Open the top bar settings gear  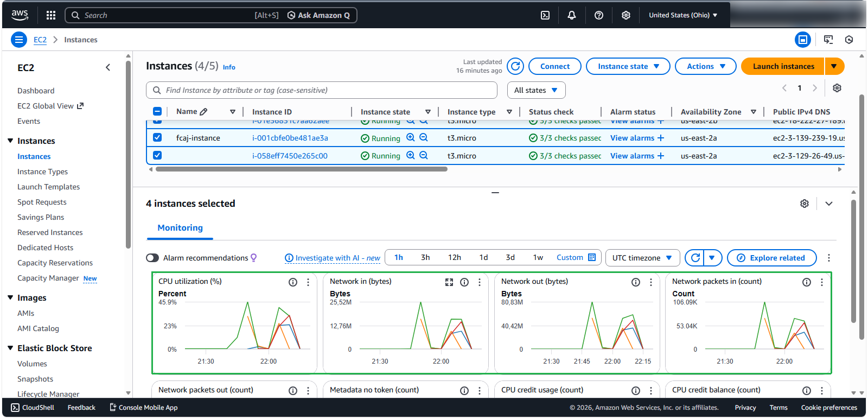coord(626,15)
